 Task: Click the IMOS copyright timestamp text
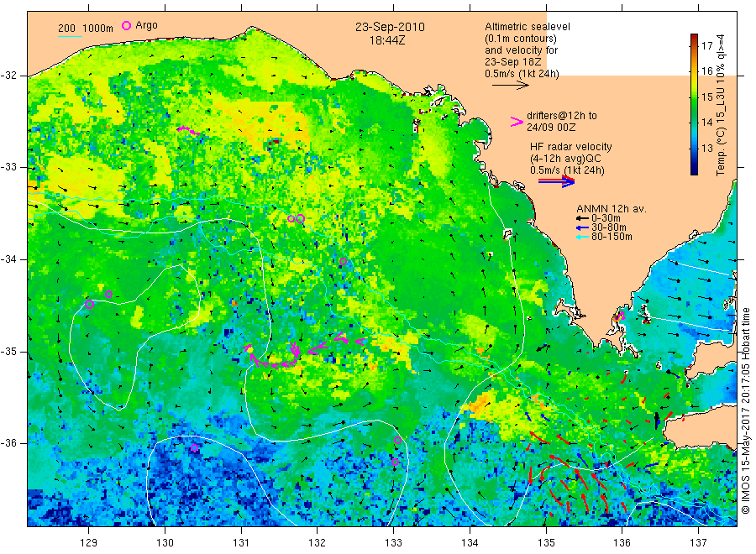point(746,410)
